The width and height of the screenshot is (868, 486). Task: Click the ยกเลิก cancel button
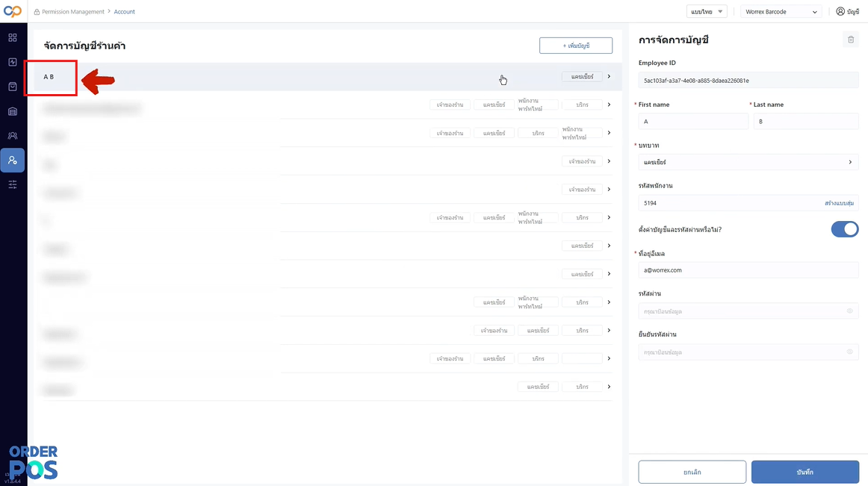[692, 472]
